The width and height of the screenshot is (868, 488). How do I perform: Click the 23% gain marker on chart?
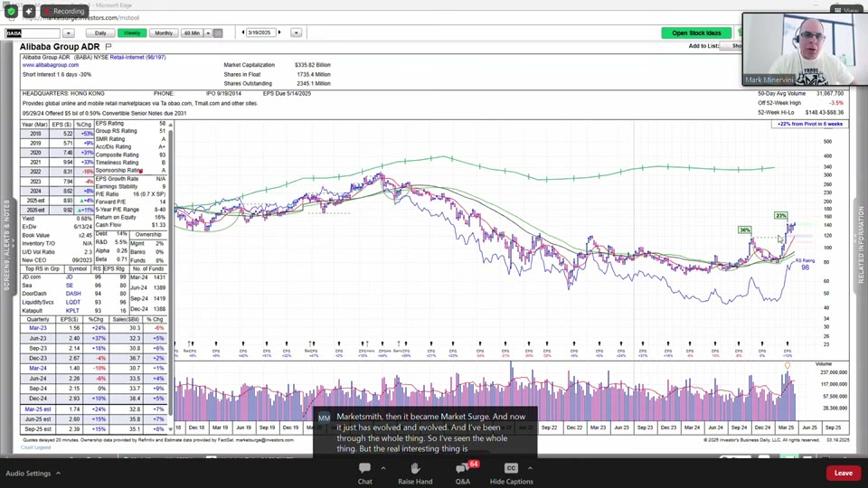point(780,215)
